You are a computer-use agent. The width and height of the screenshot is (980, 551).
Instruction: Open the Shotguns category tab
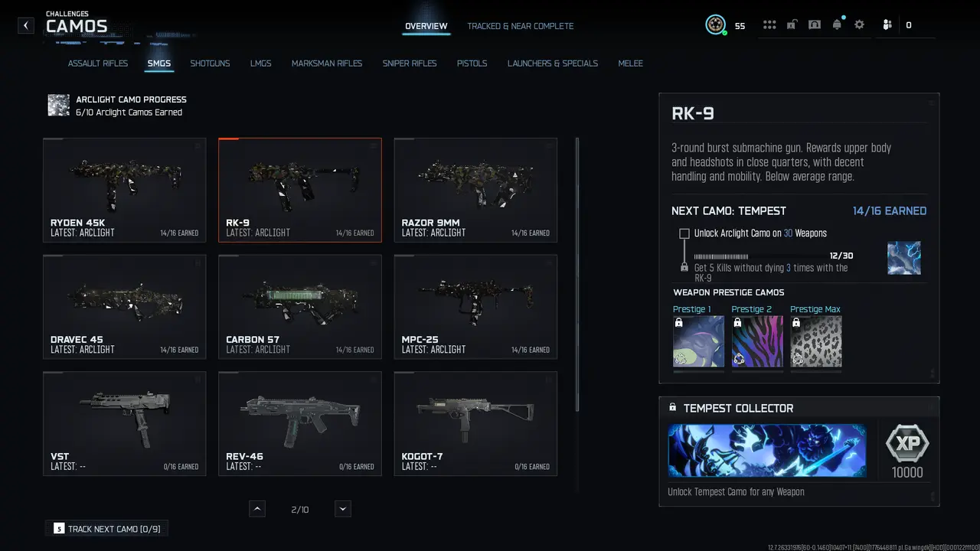click(210, 64)
